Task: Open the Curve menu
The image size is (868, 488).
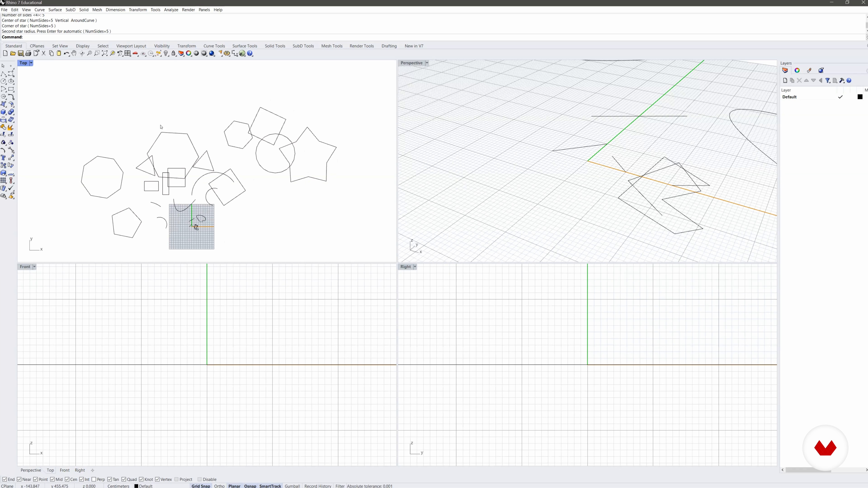Action: click(39, 10)
